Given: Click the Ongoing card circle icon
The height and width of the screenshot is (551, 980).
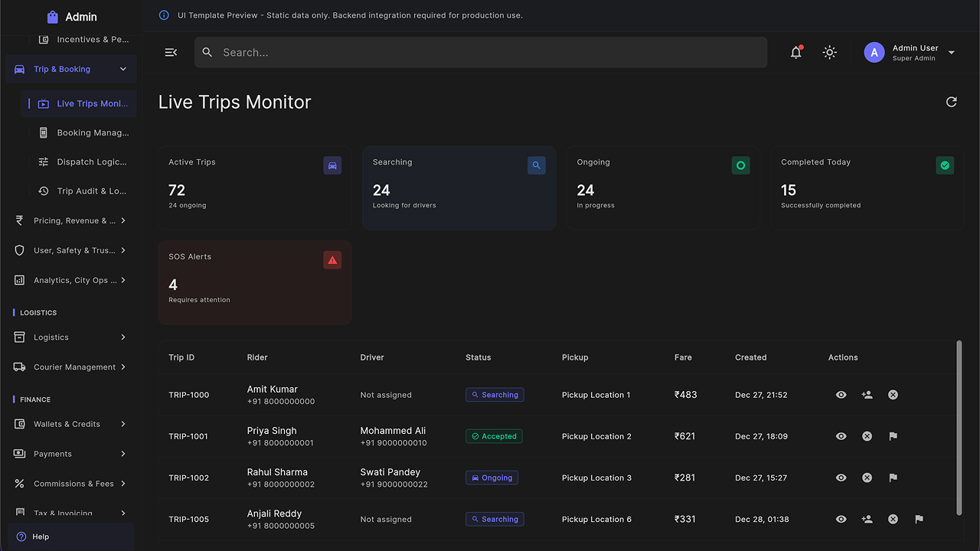Looking at the screenshot, I should [x=740, y=165].
